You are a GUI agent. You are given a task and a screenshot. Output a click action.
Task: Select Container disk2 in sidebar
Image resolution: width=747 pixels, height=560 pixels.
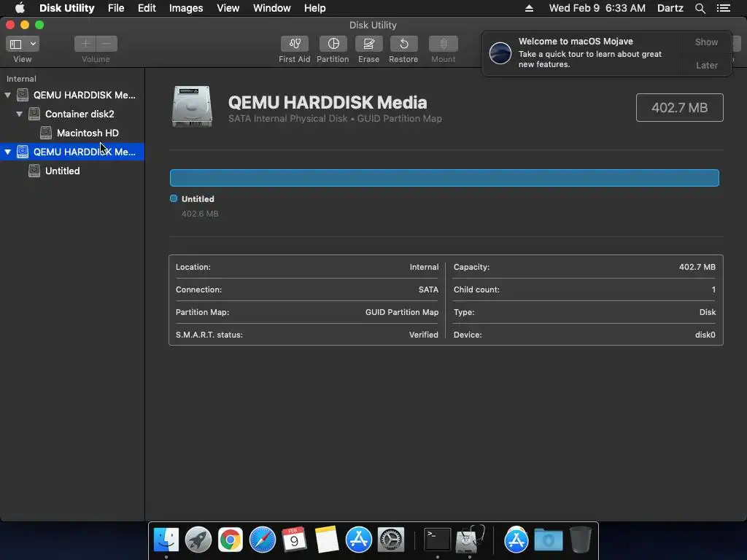point(80,114)
